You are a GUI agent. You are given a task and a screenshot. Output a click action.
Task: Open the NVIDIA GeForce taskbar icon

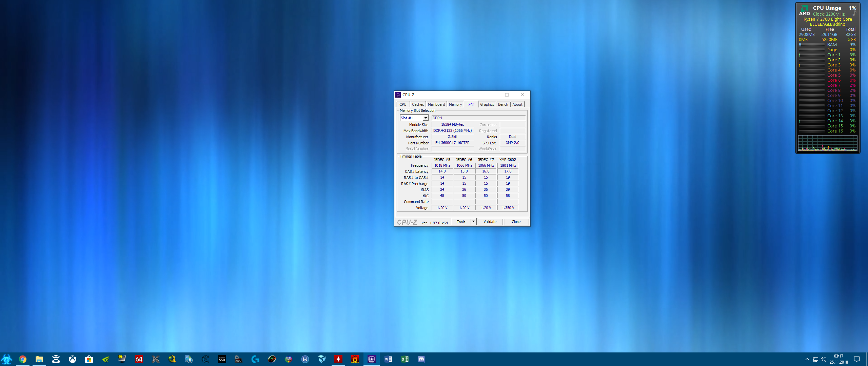click(x=106, y=359)
